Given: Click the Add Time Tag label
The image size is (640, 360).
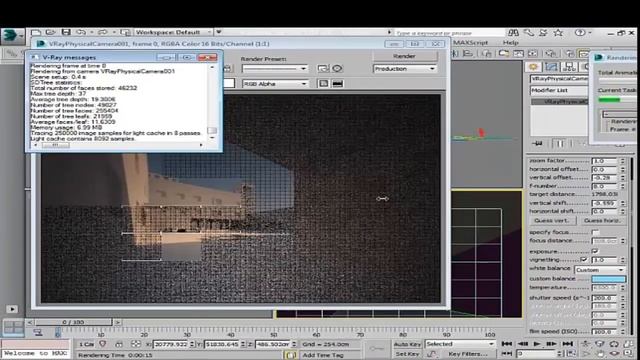Looking at the screenshot, I should click(x=322, y=355).
